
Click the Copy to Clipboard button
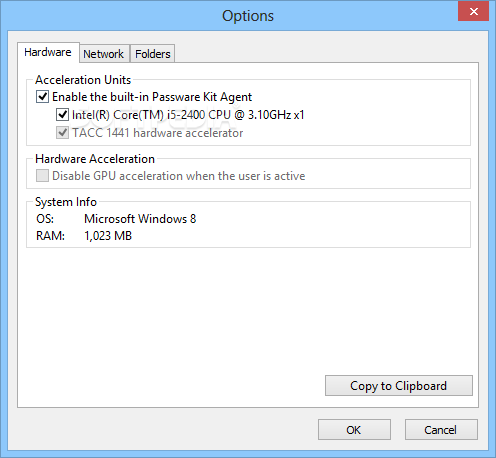click(x=399, y=386)
